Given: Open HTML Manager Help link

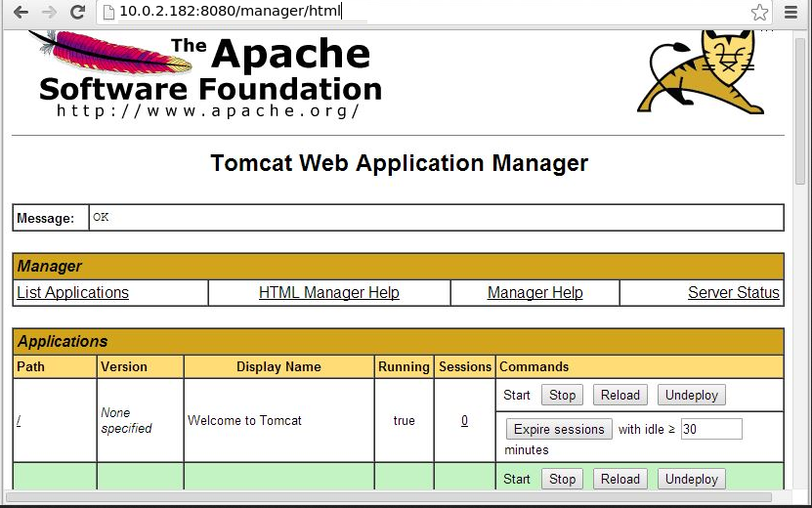Looking at the screenshot, I should tap(329, 292).
